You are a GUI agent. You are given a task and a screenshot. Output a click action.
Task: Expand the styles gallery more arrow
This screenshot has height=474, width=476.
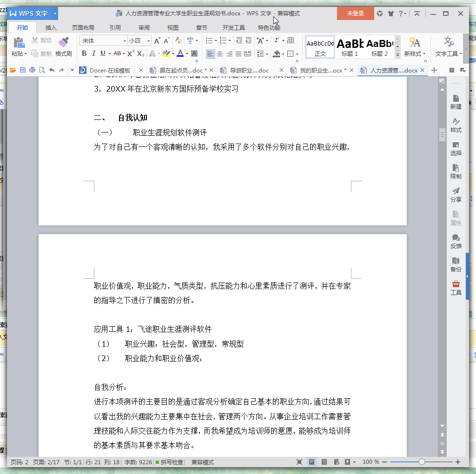[397, 55]
